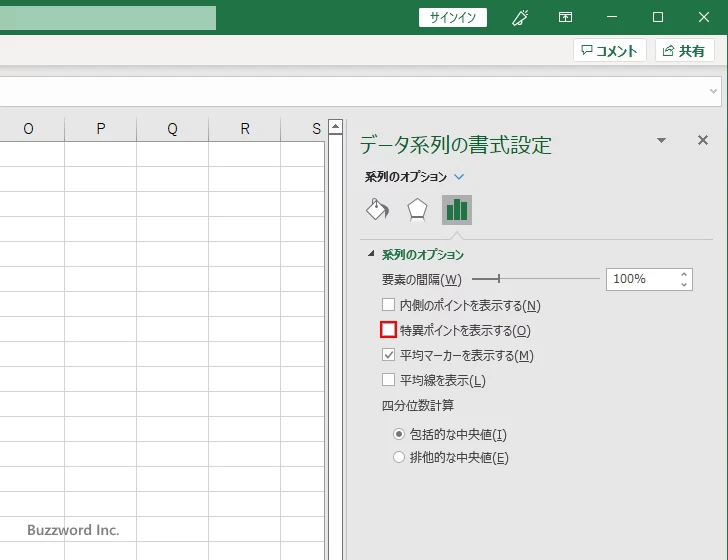The height and width of the screenshot is (560, 728).
Task: Click the 要素の間隔 slider handle
Action: coord(499,279)
